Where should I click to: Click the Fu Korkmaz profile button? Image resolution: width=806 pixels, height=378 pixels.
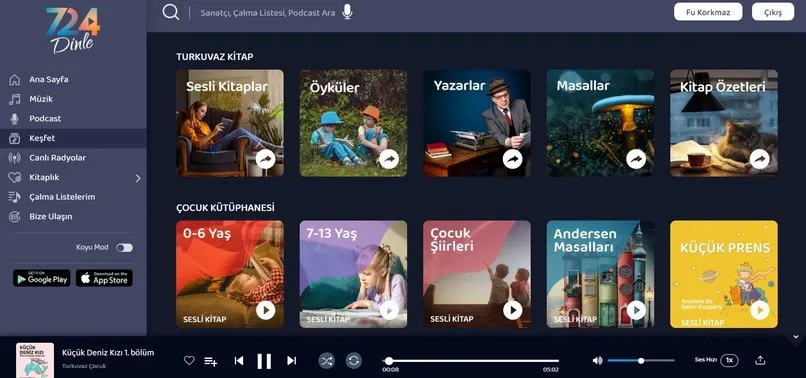[708, 12]
